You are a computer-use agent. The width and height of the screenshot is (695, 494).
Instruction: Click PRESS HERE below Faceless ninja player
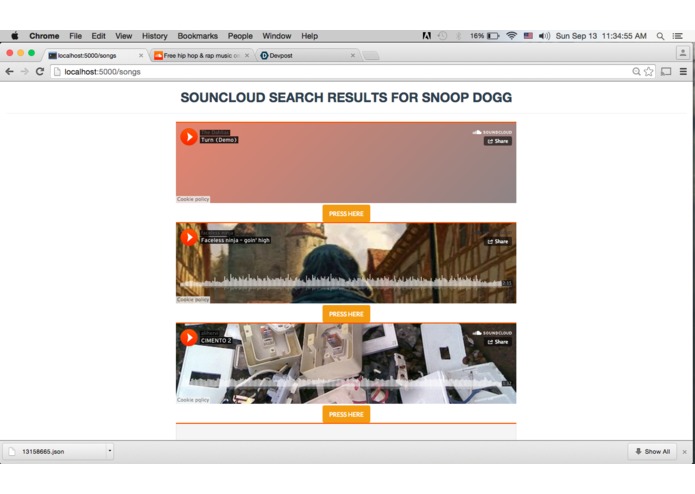pos(346,314)
